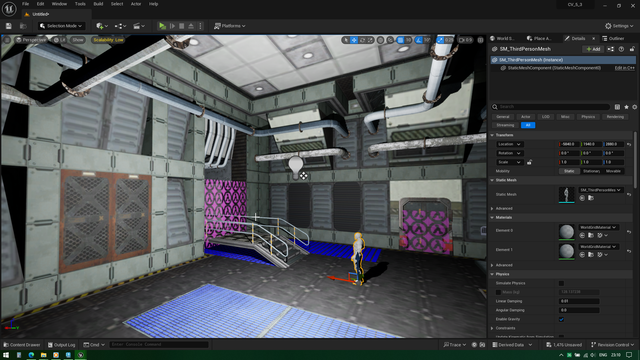This screenshot has width=640, height=360.
Task: Open the Add content (cube plus) dropdown
Action: click(x=102, y=26)
